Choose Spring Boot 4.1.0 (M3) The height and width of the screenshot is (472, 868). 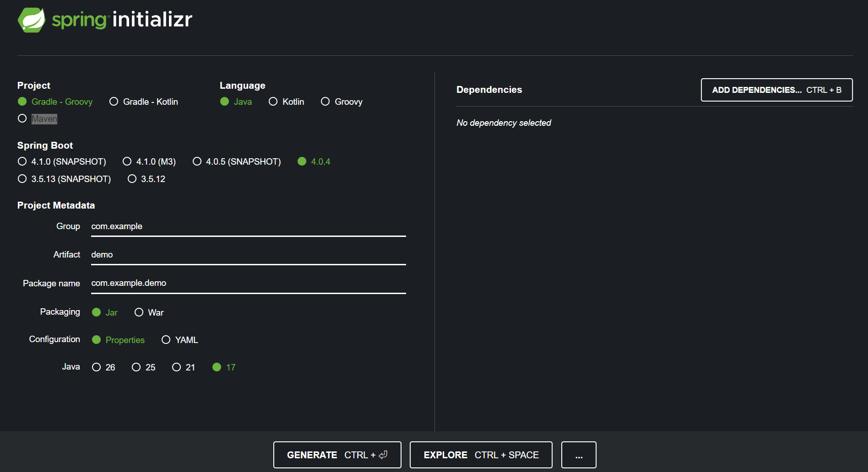coord(149,161)
